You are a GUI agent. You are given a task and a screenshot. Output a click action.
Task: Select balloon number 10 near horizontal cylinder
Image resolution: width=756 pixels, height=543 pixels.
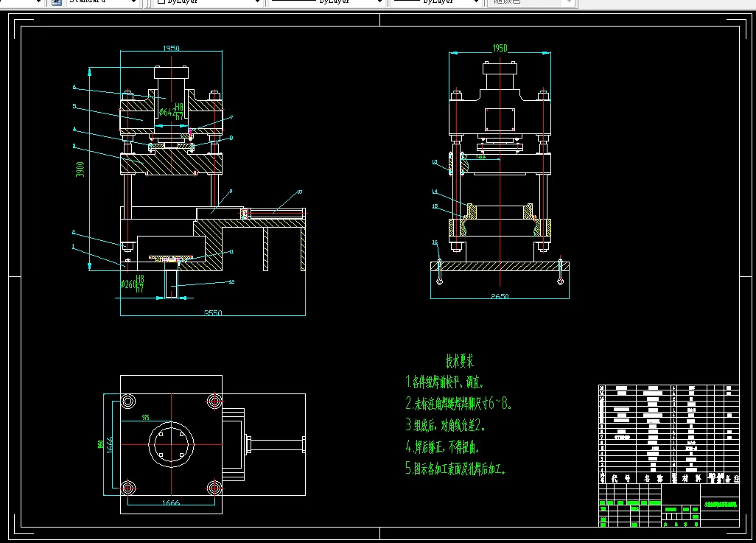[x=299, y=192]
